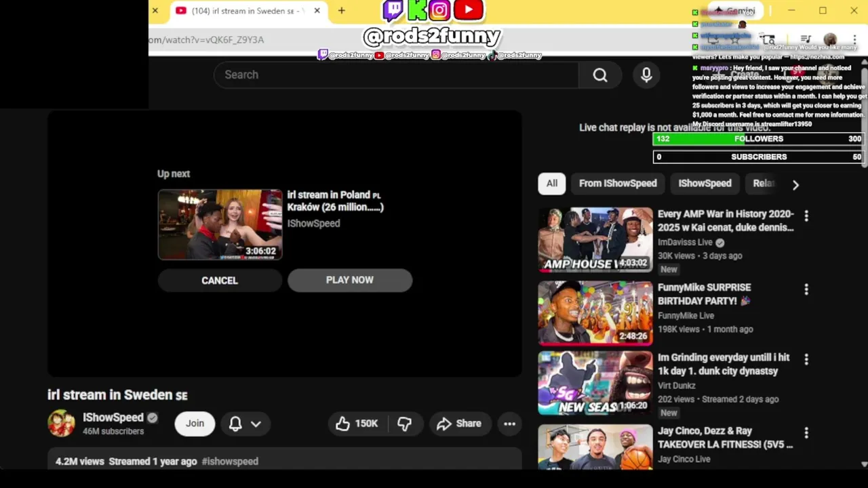Click the browser address bar URL
The height and width of the screenshot is (488, 868).
[207, 40]
